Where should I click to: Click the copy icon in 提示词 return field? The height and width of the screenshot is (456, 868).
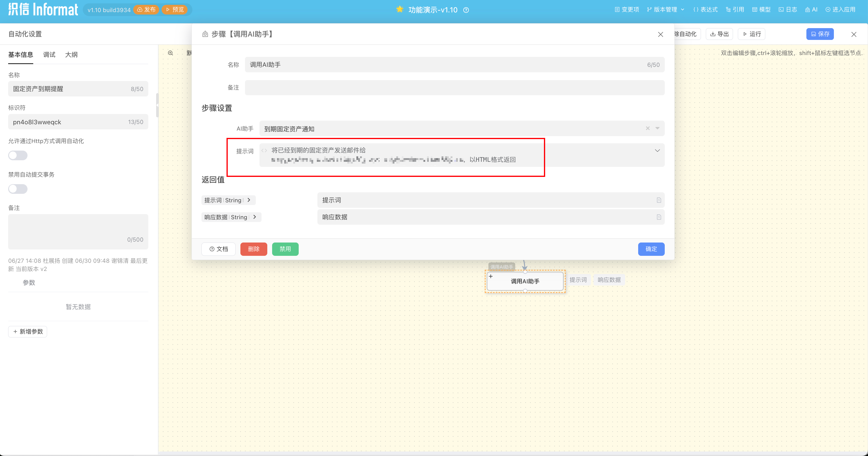(658, 200)
